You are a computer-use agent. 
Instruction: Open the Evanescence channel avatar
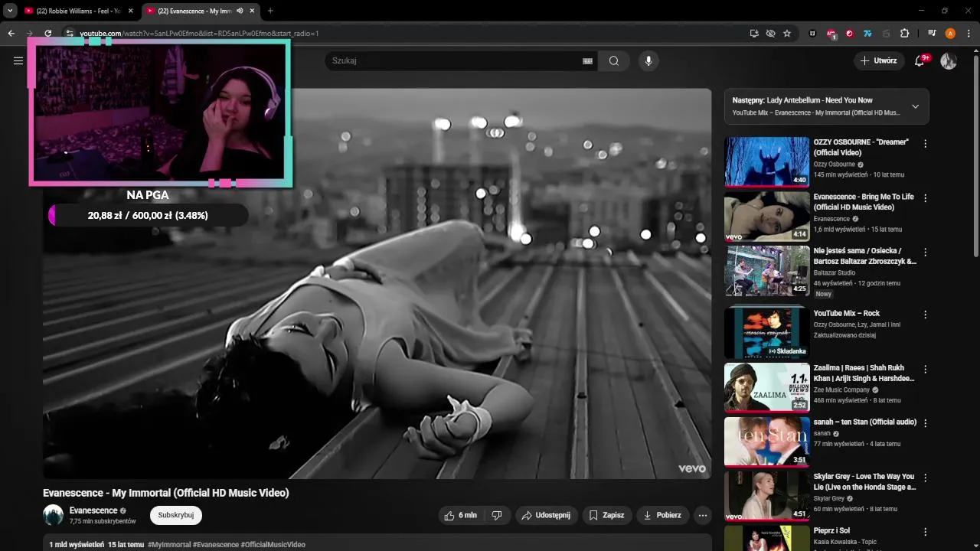tap(53, 515)
